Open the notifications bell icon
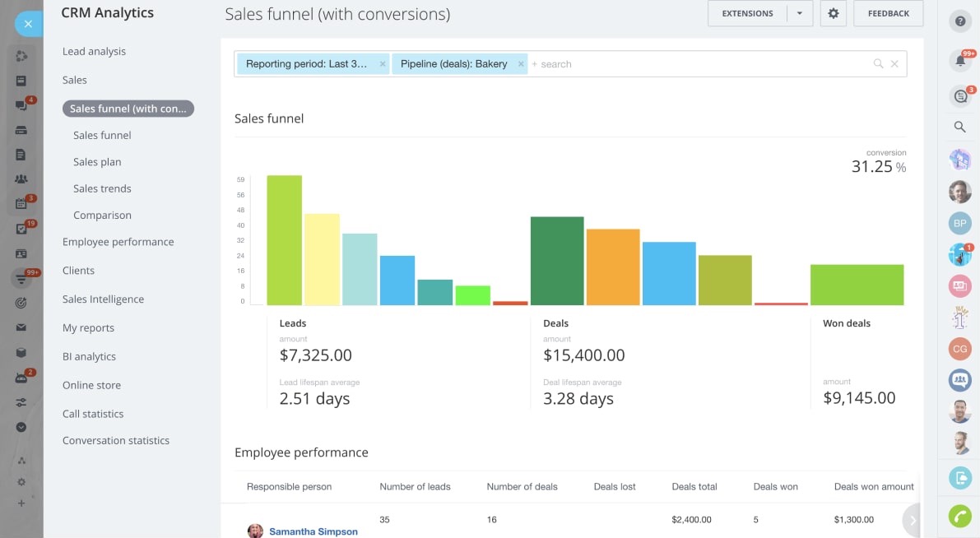Screen dimensions: 980x538 tap(959, 60)
